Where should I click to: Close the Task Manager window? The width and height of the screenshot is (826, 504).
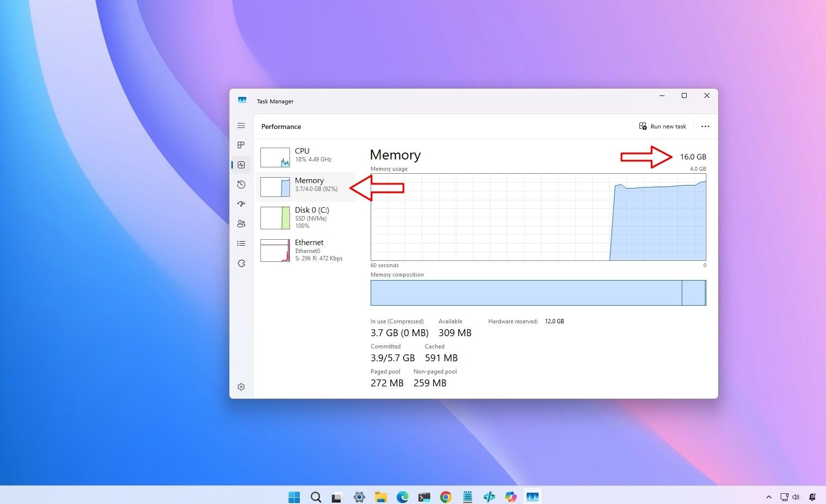pos(707,95)
